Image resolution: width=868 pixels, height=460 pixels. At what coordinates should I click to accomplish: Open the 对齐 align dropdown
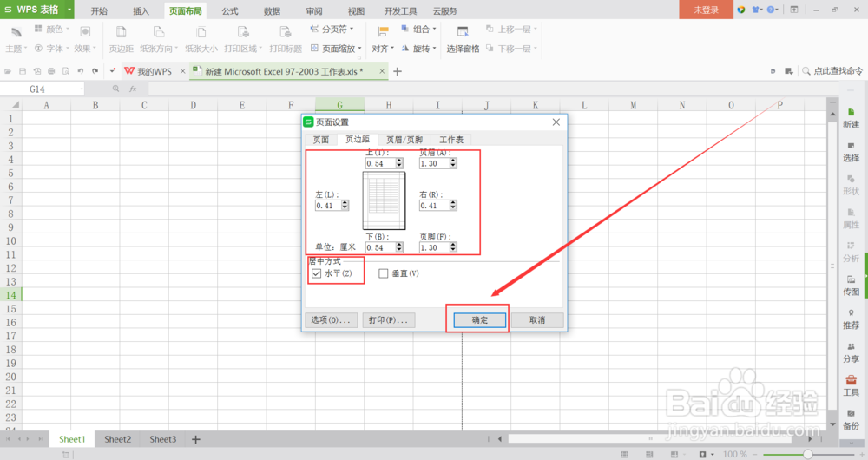383,39
